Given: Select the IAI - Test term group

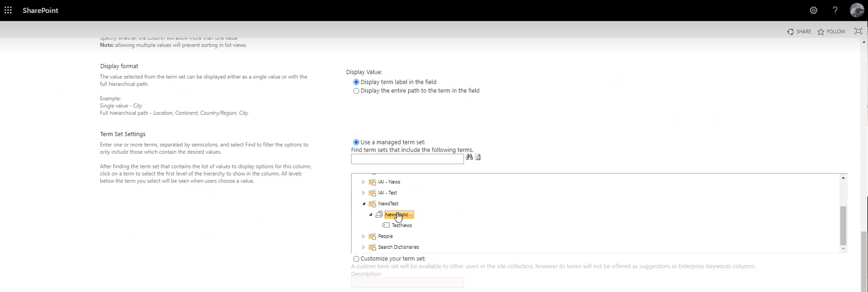Looking at the screenshot, I should [387, 193].
